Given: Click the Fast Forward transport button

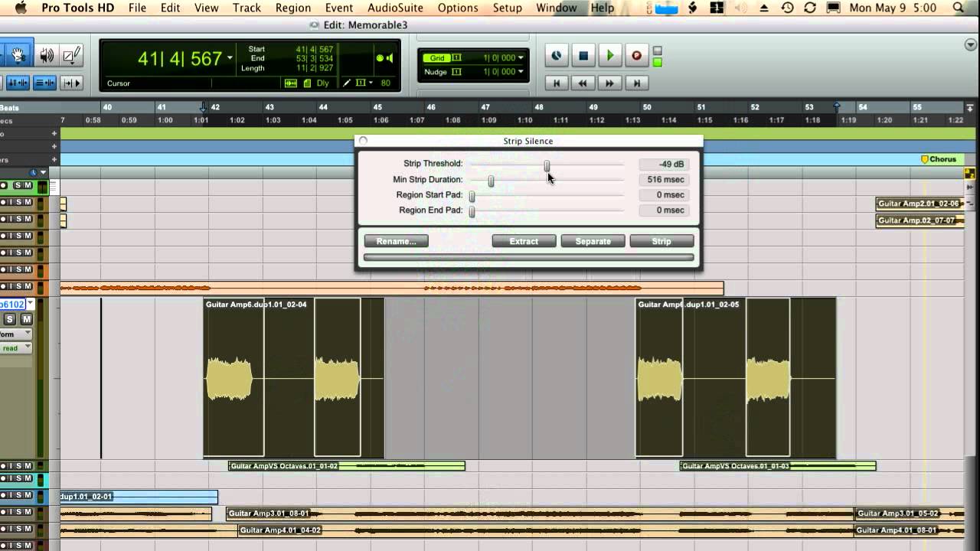Looking at the screenshot, I should (610, 83).
